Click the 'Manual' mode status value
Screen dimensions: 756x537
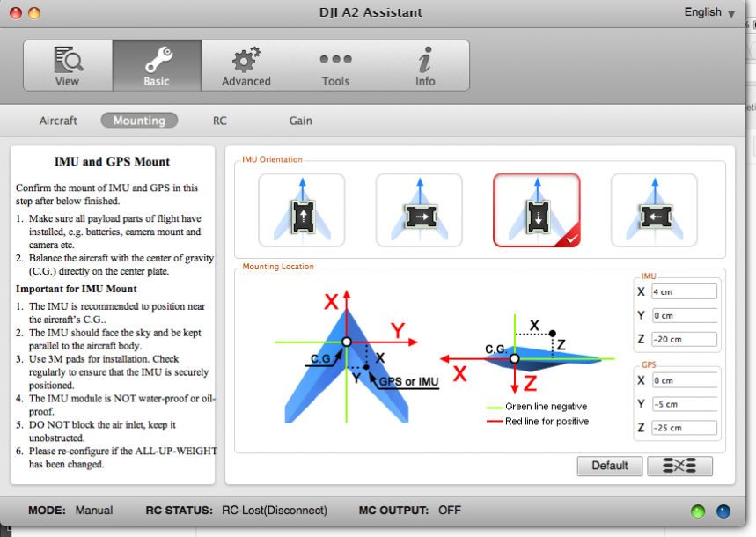(94, 510)
